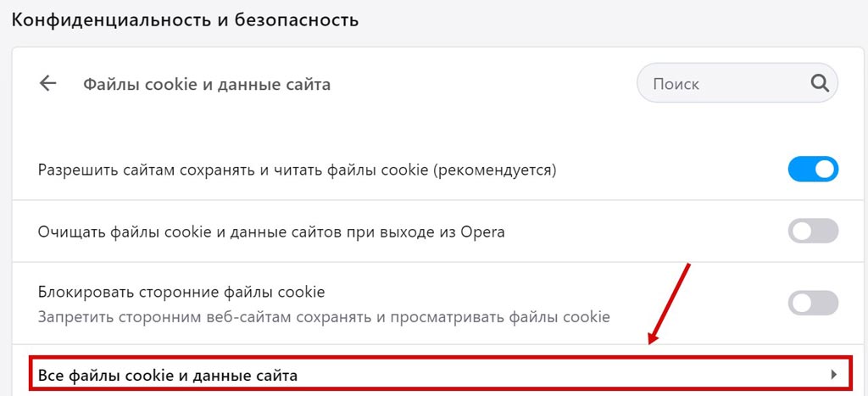This screenshot has width=868, height=396.
Task: Click the "(рекомендуется)" text
Action: coord(495,170)
